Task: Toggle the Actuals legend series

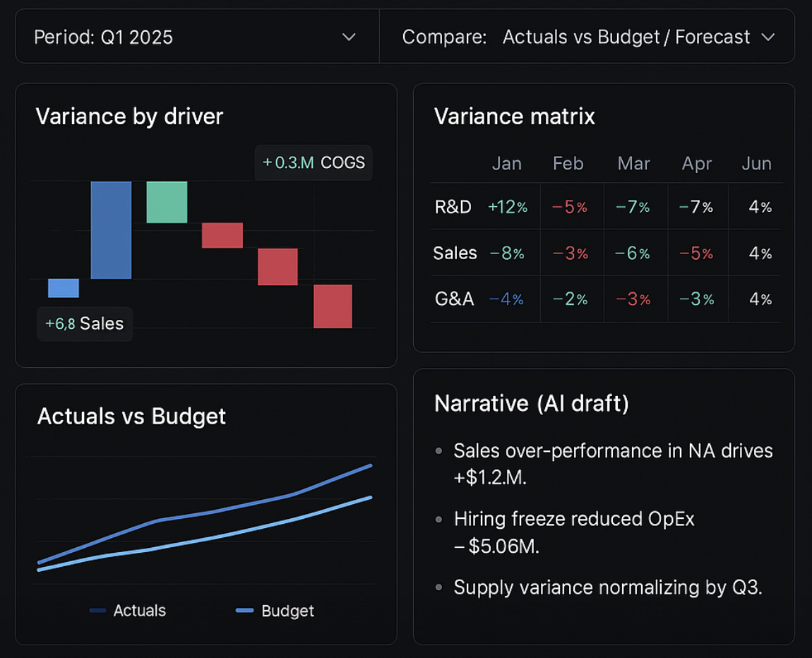Action: [x=129, y=611]
